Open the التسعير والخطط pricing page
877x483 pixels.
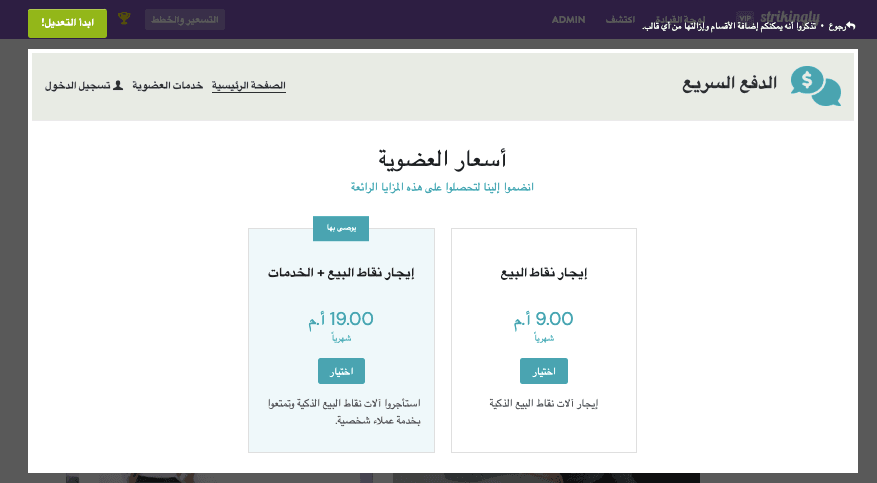185,20
